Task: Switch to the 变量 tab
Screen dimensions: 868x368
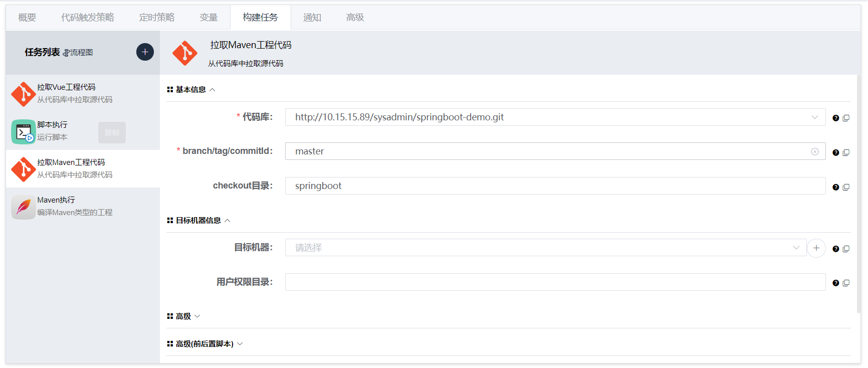Action: [x=208, y=18]
